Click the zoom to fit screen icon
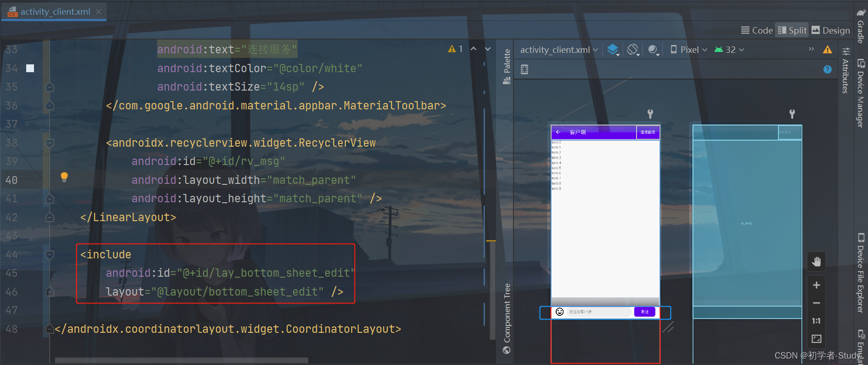868x365 pixels. point(816,339)
